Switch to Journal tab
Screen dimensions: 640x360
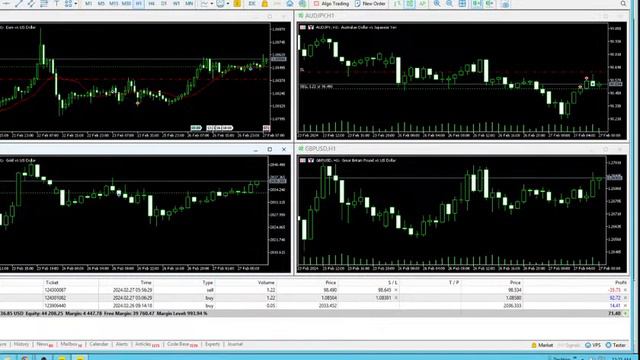coord(235,344)
